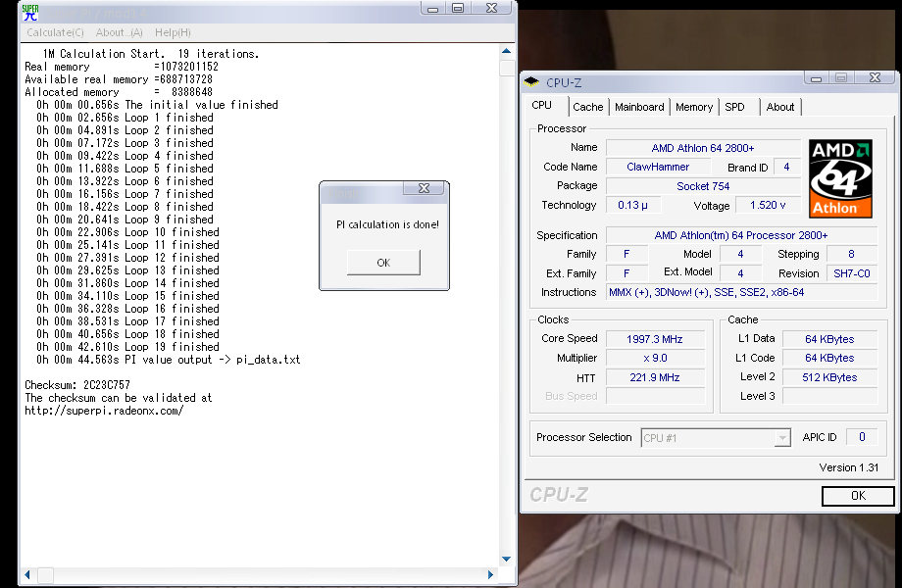The height and width of the screenshot is (588, 902).
Task: Click the Brand ID value 4
Action: (786, 167)
